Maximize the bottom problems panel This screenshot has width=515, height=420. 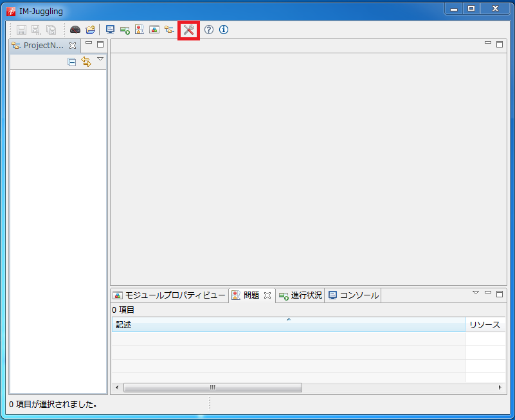click(x=500, y=293)
